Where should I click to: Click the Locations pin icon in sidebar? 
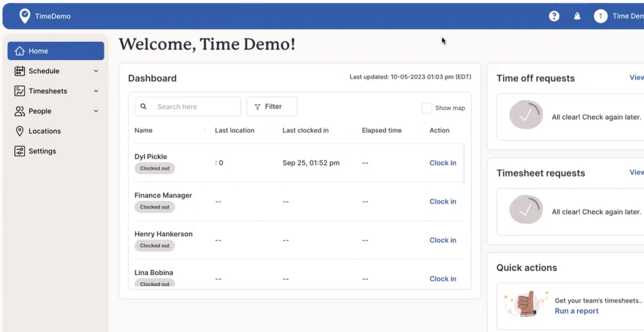point(20,131)
